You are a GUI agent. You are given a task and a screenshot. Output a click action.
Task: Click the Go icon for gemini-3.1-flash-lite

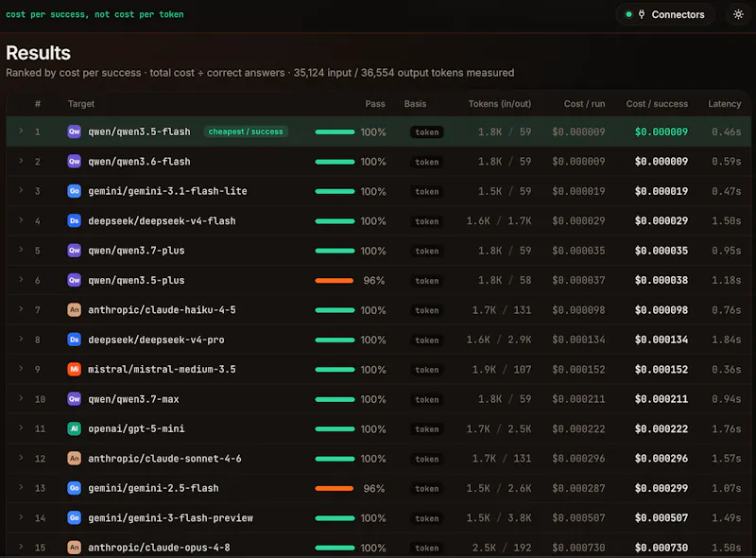pos(75,191)
